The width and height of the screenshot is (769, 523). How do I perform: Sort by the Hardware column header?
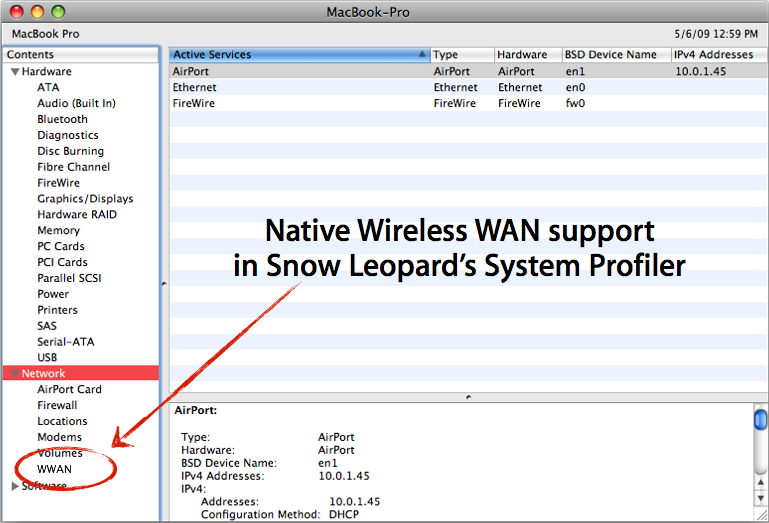coord(528,54)
